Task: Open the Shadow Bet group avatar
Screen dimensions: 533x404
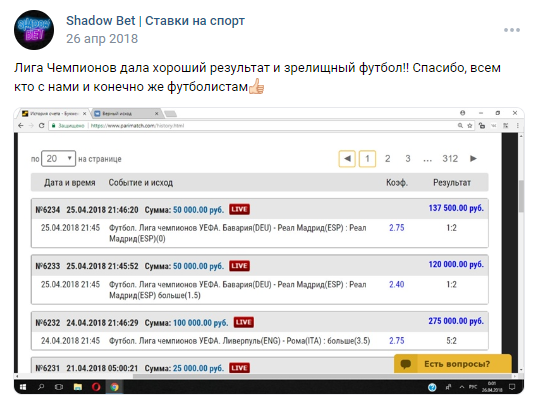Action: [x=34, y=30]
